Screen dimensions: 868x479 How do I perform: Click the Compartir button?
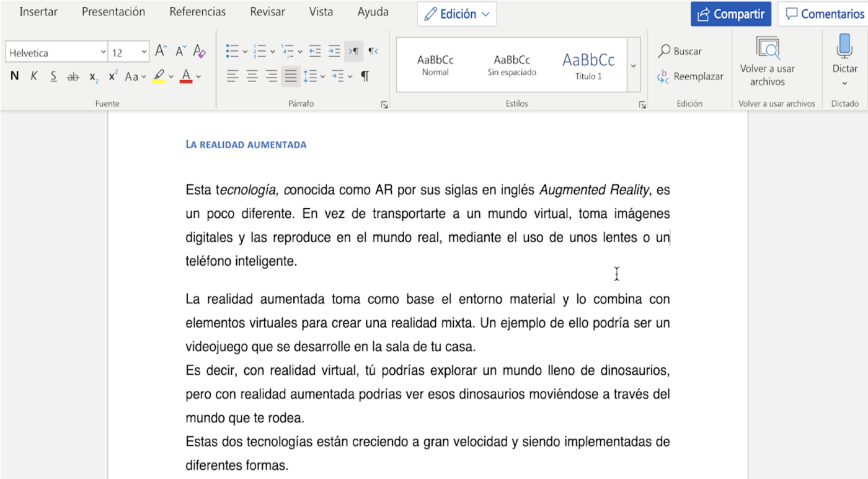click(731, 14)
